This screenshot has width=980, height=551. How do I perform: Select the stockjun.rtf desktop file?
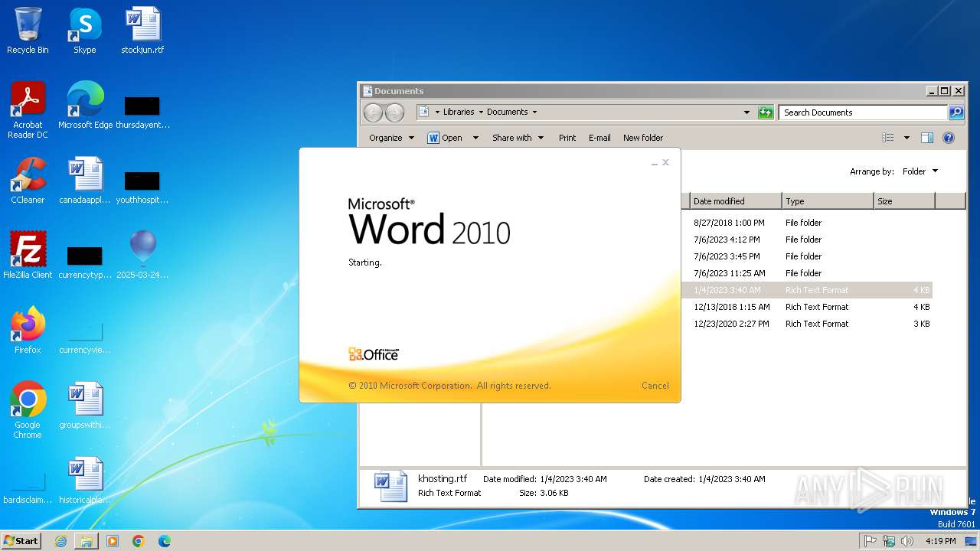tap(142, 31)
